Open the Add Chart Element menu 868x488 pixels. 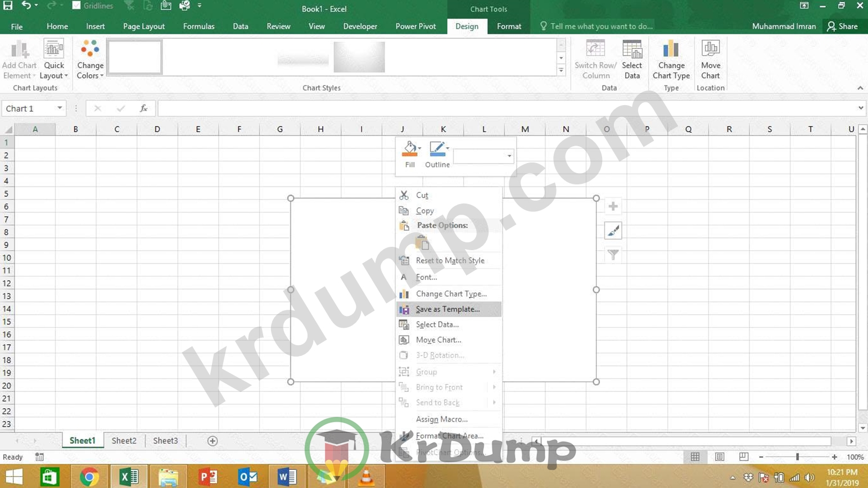19,60
